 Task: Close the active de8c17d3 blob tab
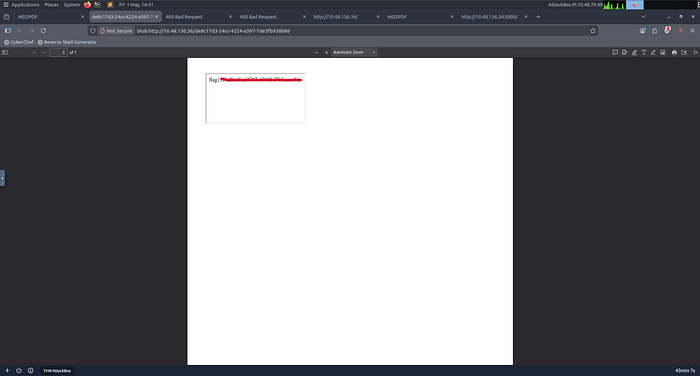point(156,17)
